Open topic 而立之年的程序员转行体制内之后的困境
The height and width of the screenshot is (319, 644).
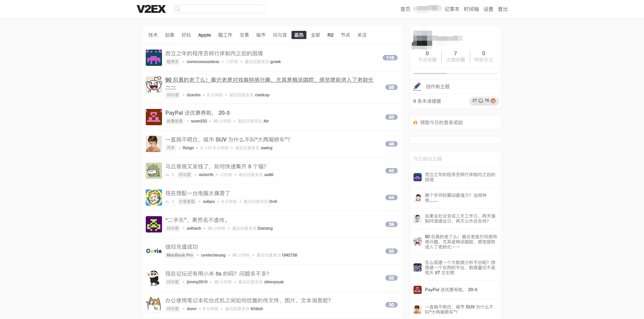(214, 53)
